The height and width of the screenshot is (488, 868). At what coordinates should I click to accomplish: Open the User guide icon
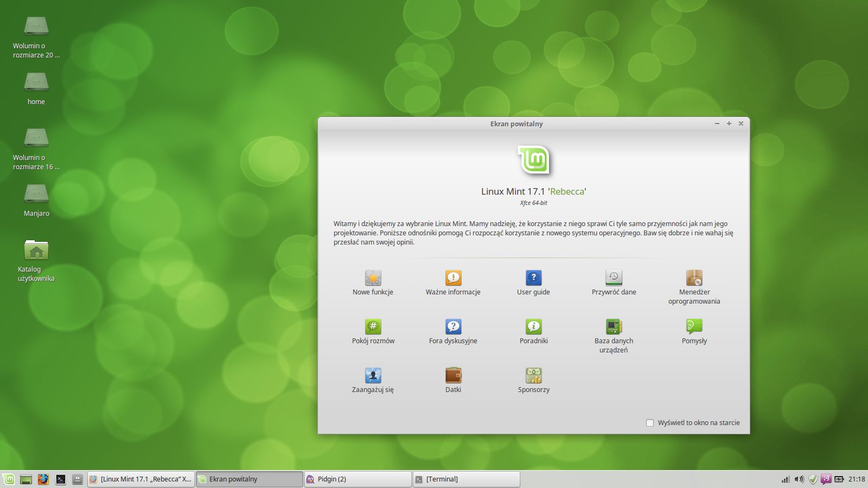coord(533,278)
